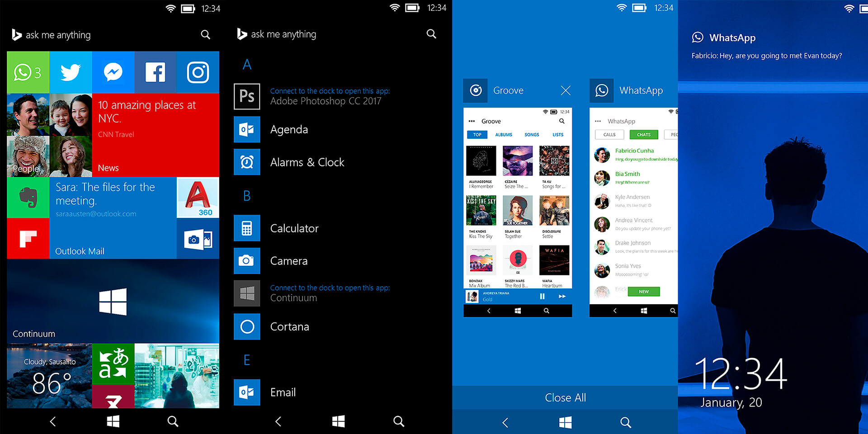Viewport: 868px width, 434px height.
Task: Jump to letter A in app list
Action: 247,65
